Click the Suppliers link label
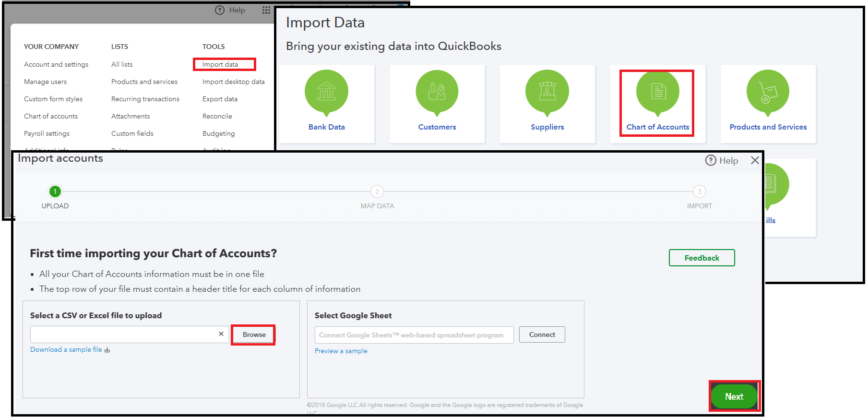This screenshot has width=868, height=418. tap(547, 127)
